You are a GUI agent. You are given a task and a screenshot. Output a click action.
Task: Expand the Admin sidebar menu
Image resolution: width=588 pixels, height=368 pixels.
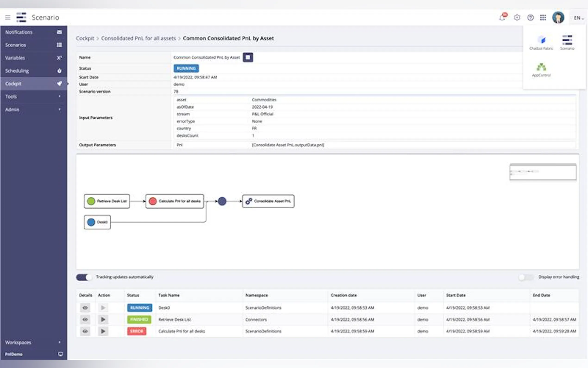click(33, 110)
